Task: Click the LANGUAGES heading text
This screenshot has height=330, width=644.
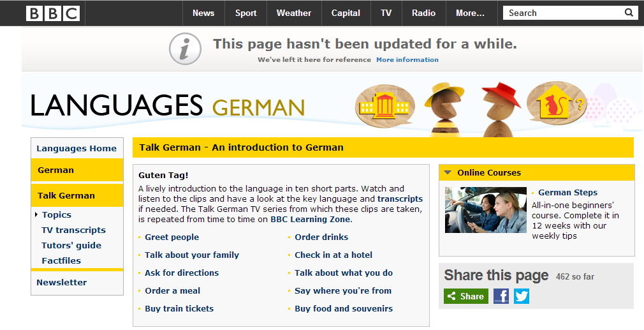Action: [x=117, y=105]
